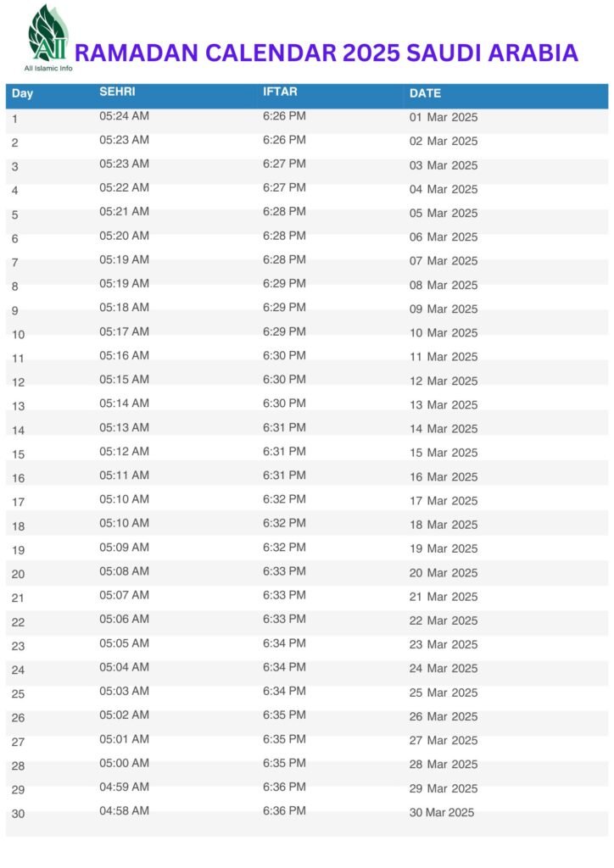The image size is (614, 868).
Task: Select the Ramadan Calendar 2025 Saudi Arabia title
Action: click(327, 53)
